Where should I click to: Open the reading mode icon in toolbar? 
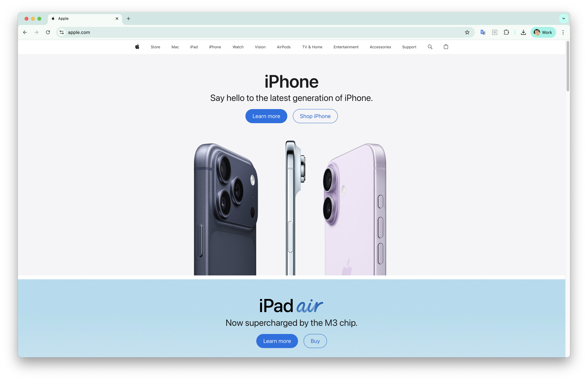click(495, 32)
